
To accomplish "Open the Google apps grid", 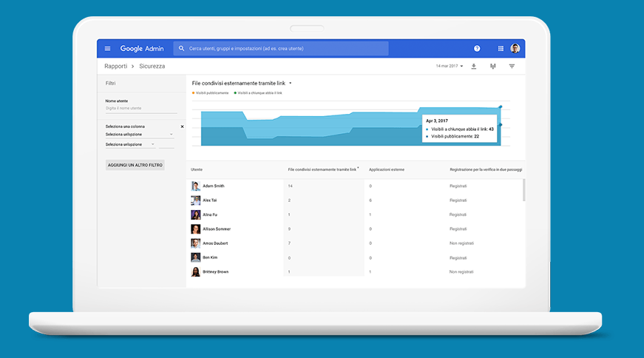I will [501, 49].
